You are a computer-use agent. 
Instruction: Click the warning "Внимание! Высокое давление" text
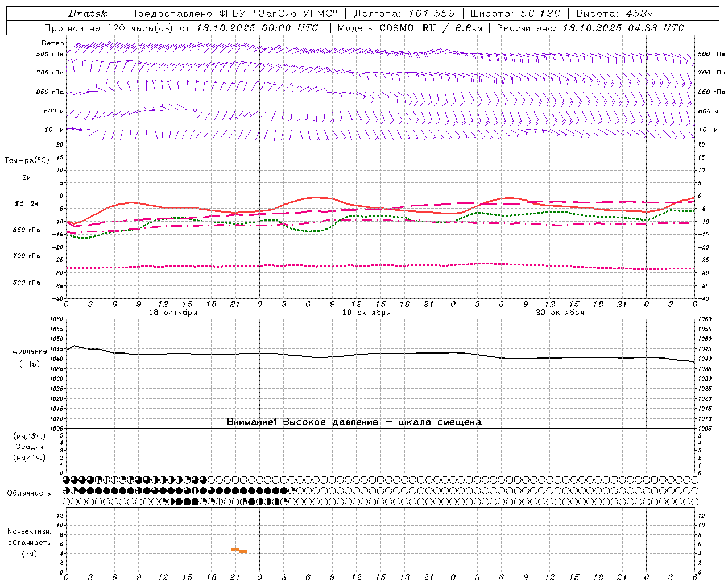(x=302, y=422)
